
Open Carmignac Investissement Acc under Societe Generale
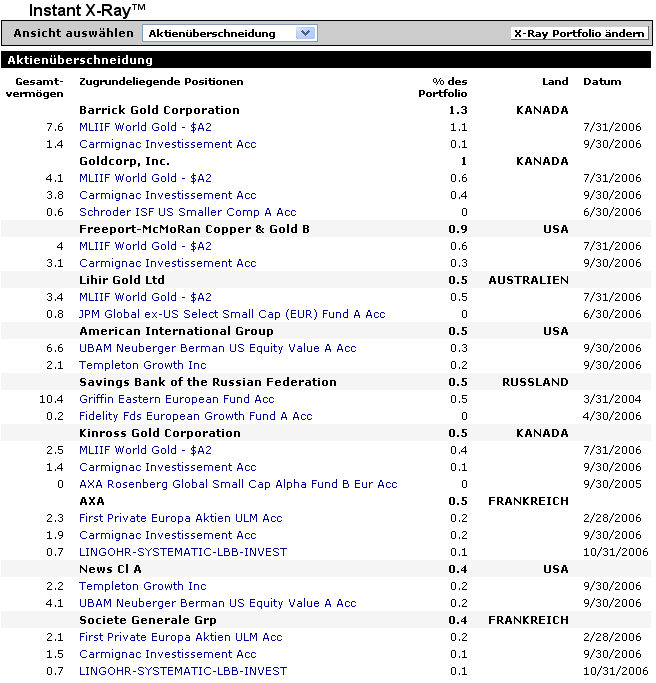(x=168, y=654)
